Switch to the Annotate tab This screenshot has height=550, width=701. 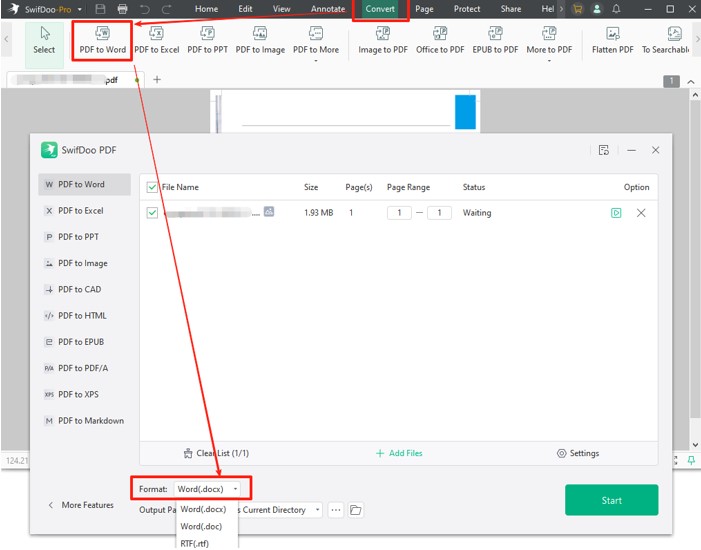click(328, 9)
